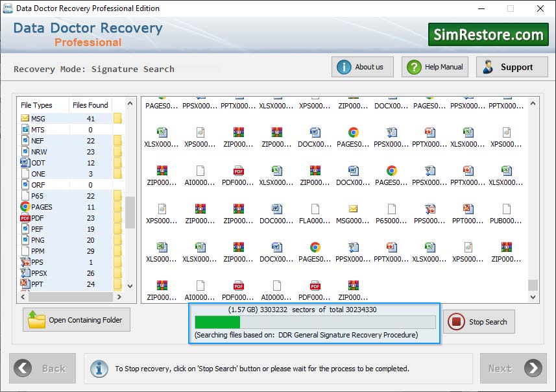This screenshot has width=556, height=392.
Task: Select the PPM file type icon
Action: point(25,251)
